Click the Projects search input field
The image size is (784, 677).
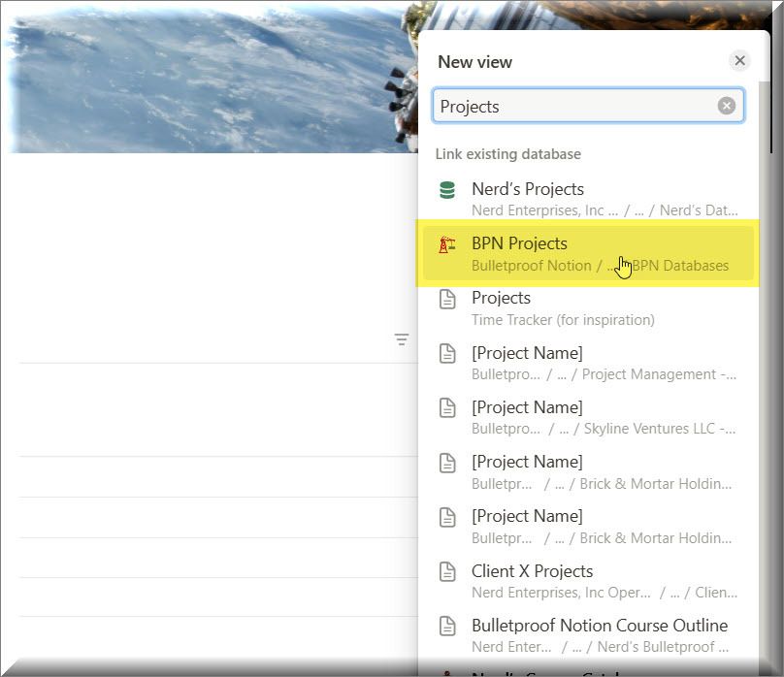[588, 106]
